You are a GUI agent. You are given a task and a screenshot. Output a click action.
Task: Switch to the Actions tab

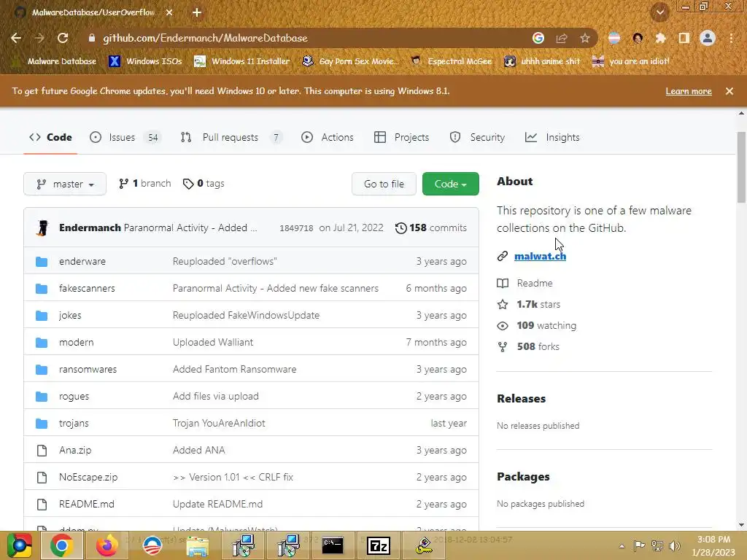(x=328, y=137)
